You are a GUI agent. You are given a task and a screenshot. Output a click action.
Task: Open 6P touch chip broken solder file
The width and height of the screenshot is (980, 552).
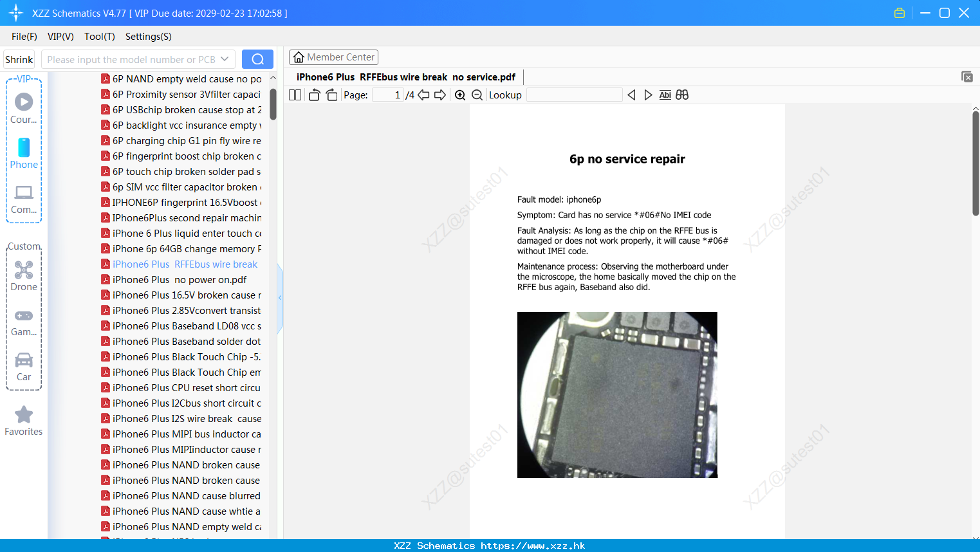click(181, 171)
